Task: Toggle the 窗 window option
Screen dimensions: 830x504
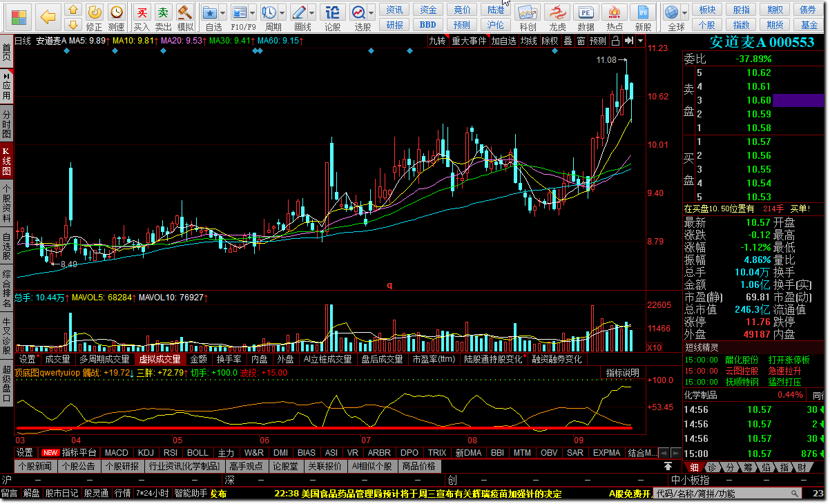Action: pos(581,41)
